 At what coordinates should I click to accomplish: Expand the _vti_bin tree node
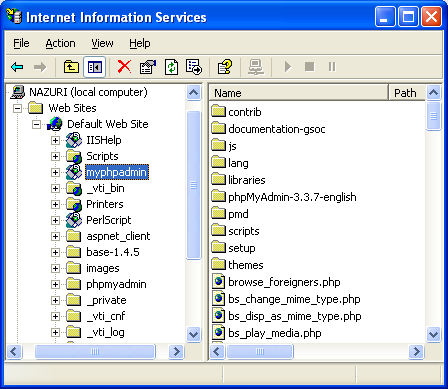pyautogui.click(x=55, y=188)
